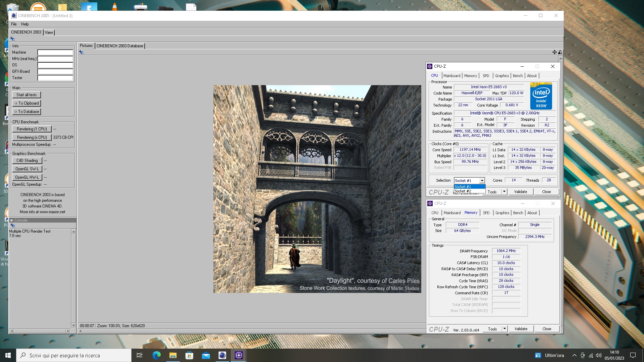Open the Graphics tab in the CPU-Z Memory window
Screen dimensions: 644x362
point(502,213)
